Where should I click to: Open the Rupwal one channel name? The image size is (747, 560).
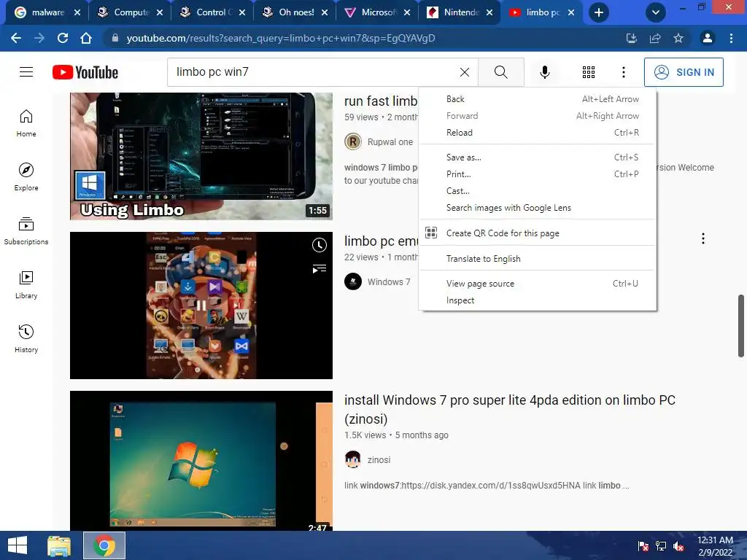[x=390, y=142]
